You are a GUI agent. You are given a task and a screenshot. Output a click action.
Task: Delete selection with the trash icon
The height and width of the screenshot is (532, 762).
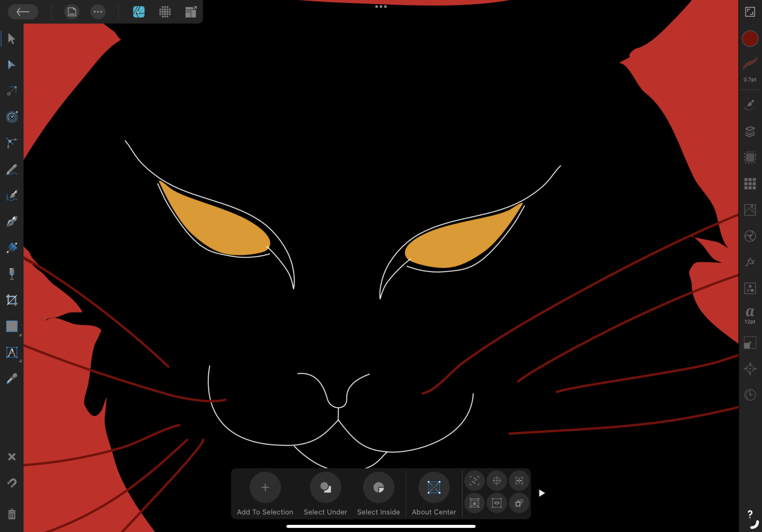tap(12, 514)
